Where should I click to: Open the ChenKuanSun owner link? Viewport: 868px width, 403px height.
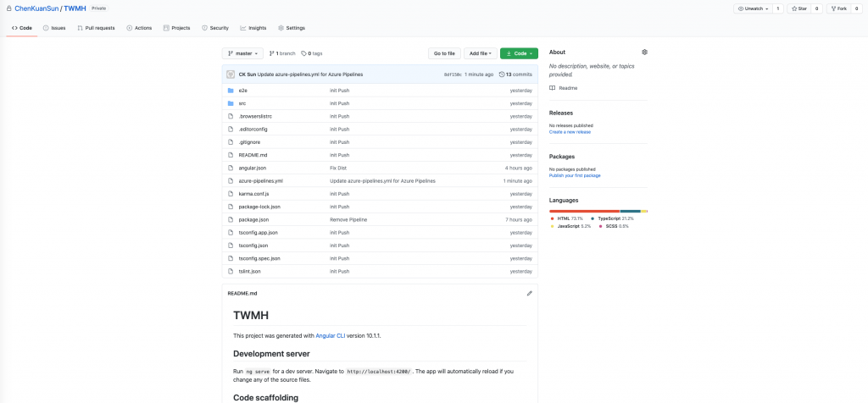tap(36, 8)
